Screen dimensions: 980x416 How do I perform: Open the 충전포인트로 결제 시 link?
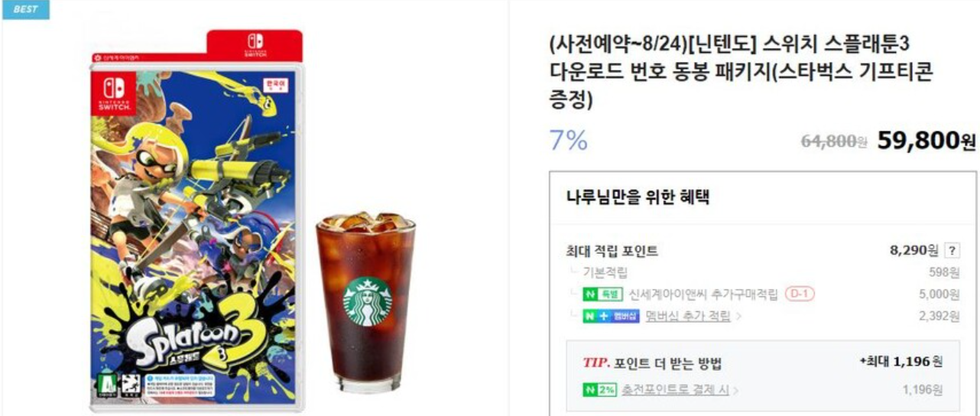click(675, 390)
